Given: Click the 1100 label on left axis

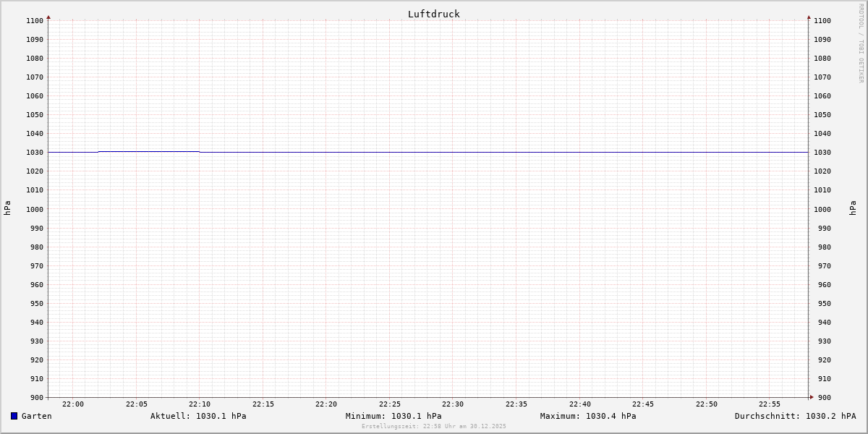Looking at the screenshot, I should pyautogui.click(x=35, y=20).
